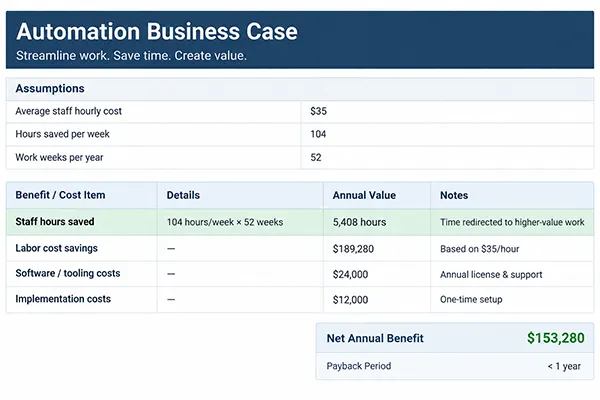Click the '$12,000' annual value

(x=350, y=300)
